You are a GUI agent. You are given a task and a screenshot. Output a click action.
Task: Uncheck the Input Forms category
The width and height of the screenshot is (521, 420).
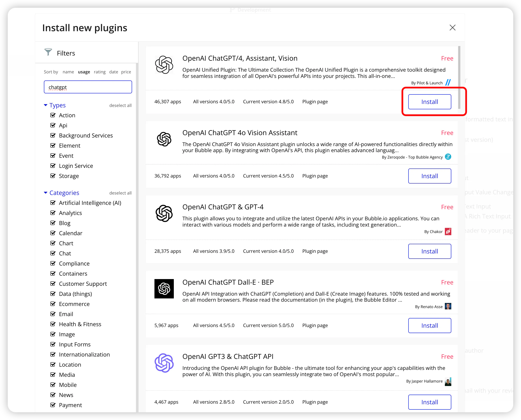53,344
